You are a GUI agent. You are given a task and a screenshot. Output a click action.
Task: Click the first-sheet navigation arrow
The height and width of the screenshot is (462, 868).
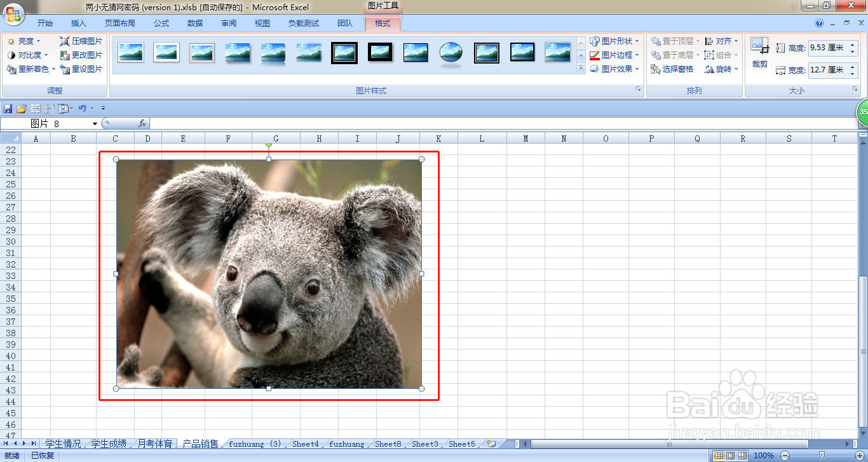pos(6,444)
